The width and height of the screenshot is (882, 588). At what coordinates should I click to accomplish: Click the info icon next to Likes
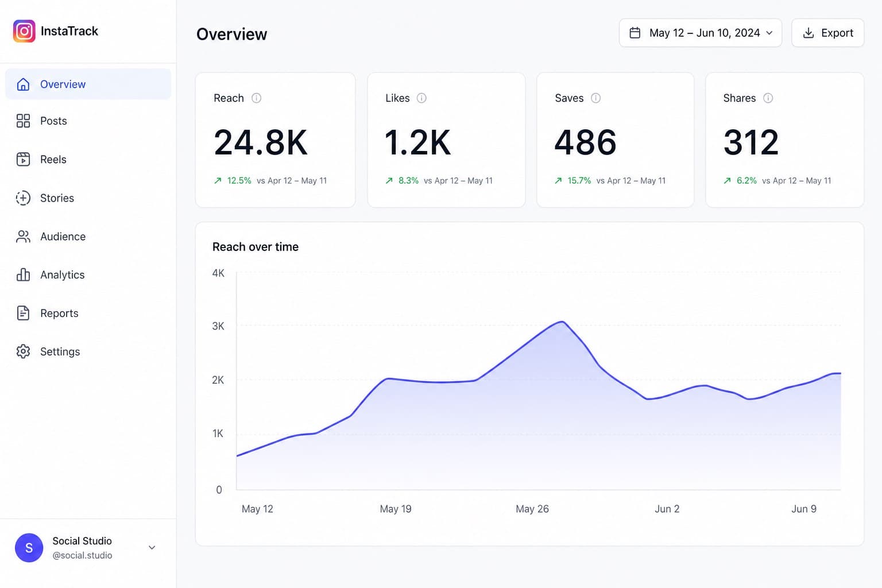[x=421, y=98]
